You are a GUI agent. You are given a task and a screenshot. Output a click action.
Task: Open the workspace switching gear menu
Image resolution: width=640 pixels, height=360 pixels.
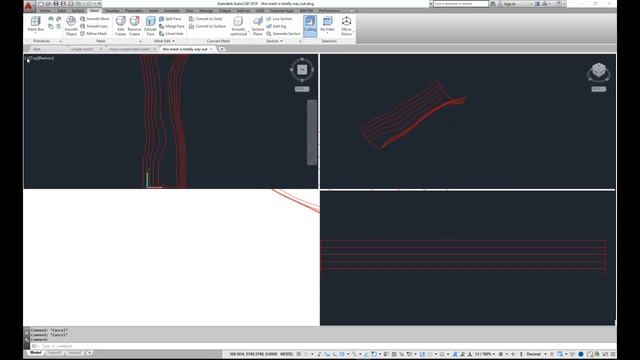[x=502, y=354]
